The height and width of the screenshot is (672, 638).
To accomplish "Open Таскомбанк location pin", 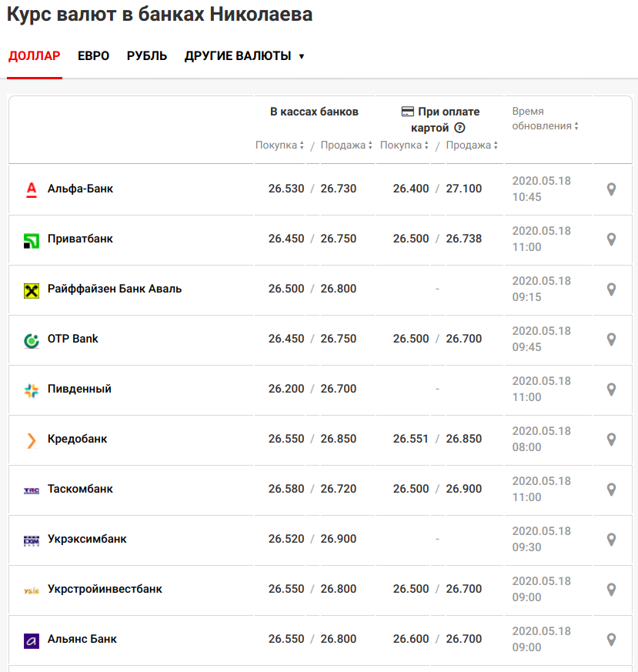I will [x=611, y=490].
